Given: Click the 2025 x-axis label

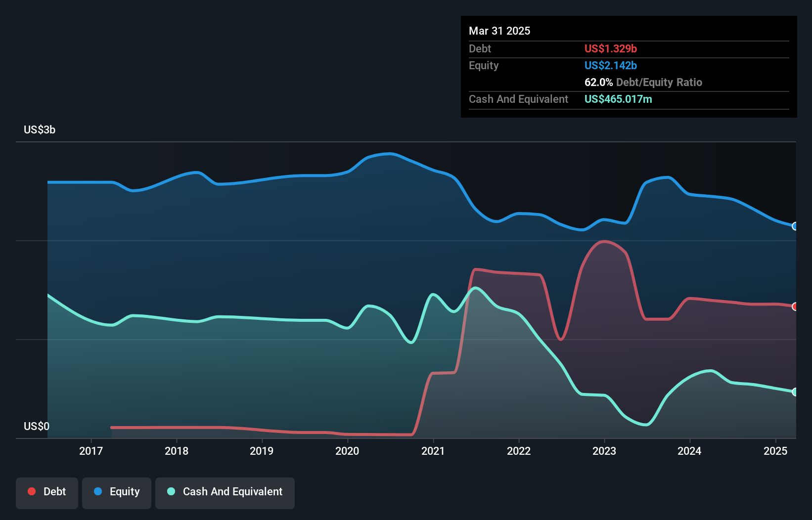Looking at the screenshot, I should (x=775, y=451).
